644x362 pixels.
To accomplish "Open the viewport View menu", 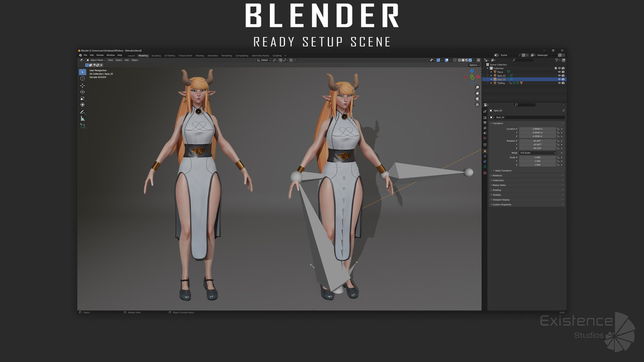I will pos(111,60).
